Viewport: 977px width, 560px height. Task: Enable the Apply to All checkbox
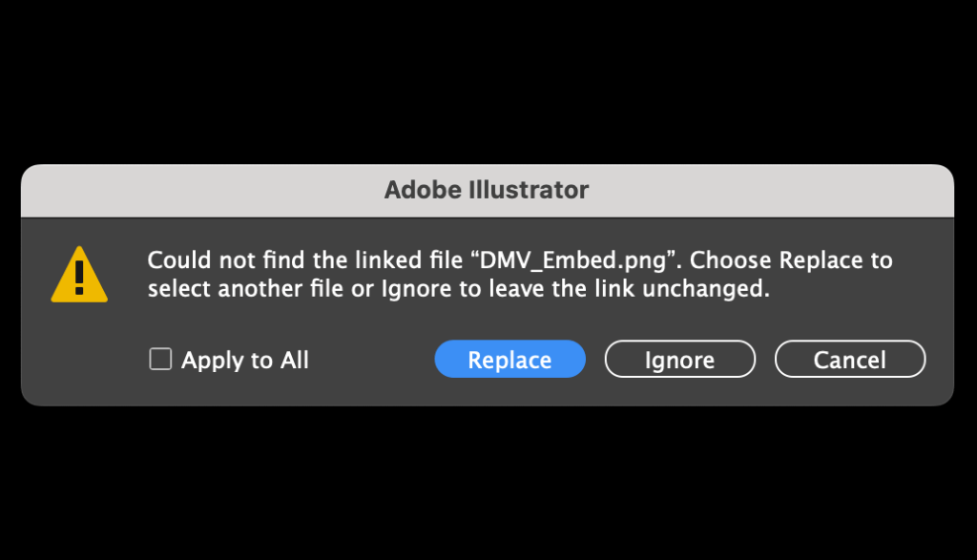pos(160,360)
